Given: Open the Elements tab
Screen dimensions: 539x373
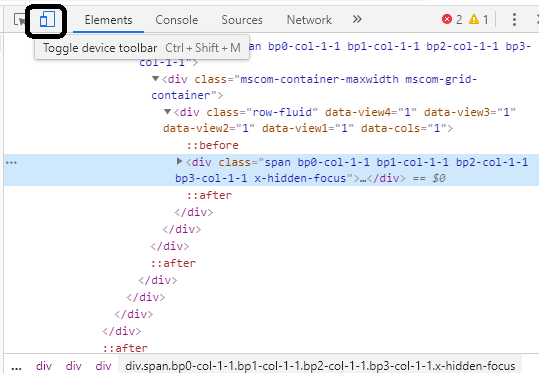Looking at the screenshot, I should 108,20.
